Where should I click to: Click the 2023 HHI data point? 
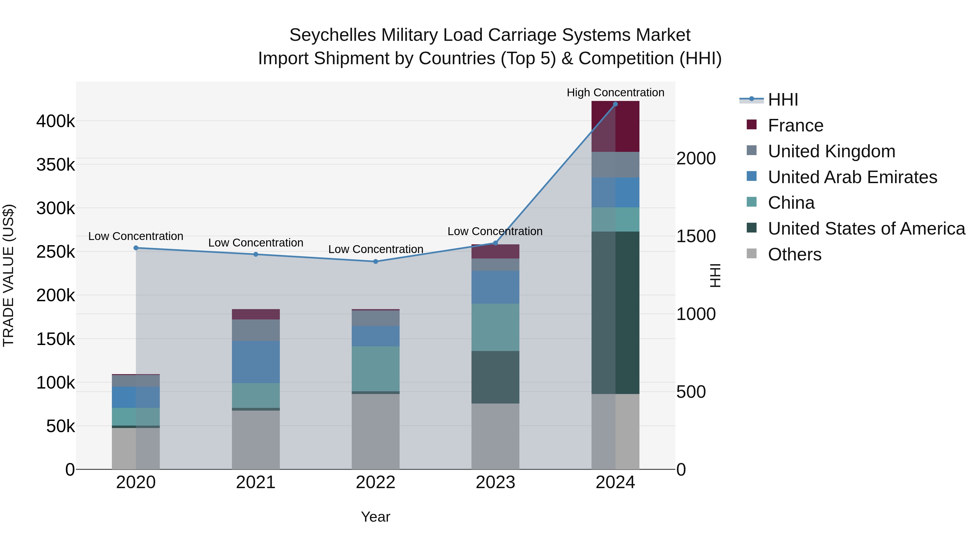tap(495, 243)
